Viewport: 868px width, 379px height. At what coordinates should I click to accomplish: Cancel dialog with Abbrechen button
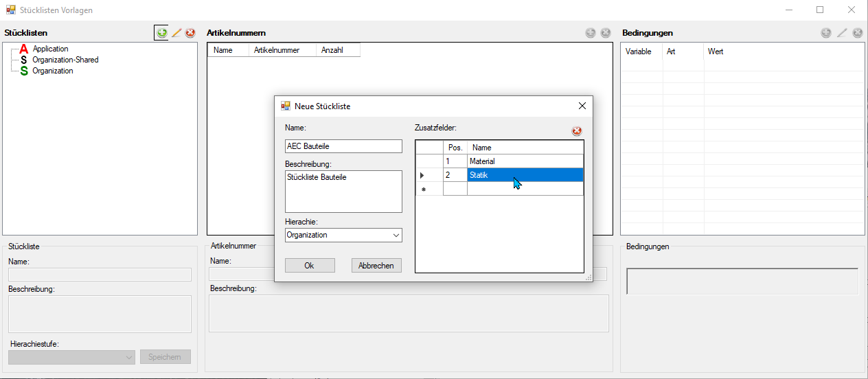coord(376,266)
